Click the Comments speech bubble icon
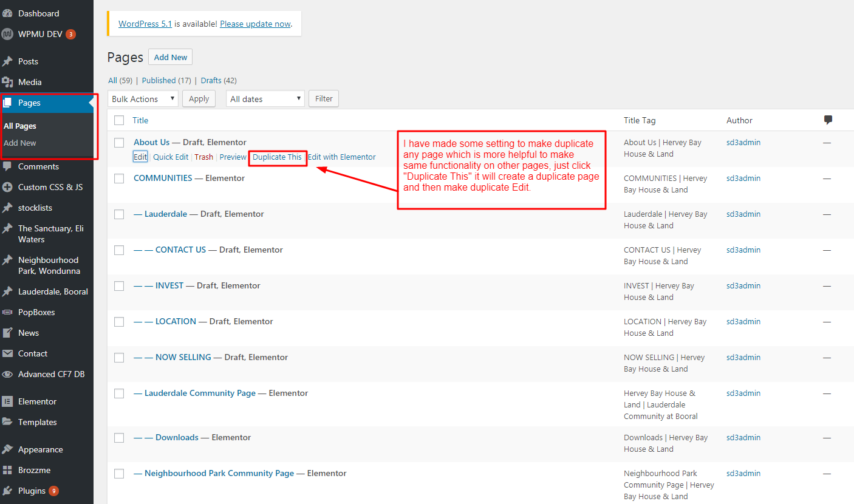The height and width of the screenshot is (504, 854). [x=7, y=166]
